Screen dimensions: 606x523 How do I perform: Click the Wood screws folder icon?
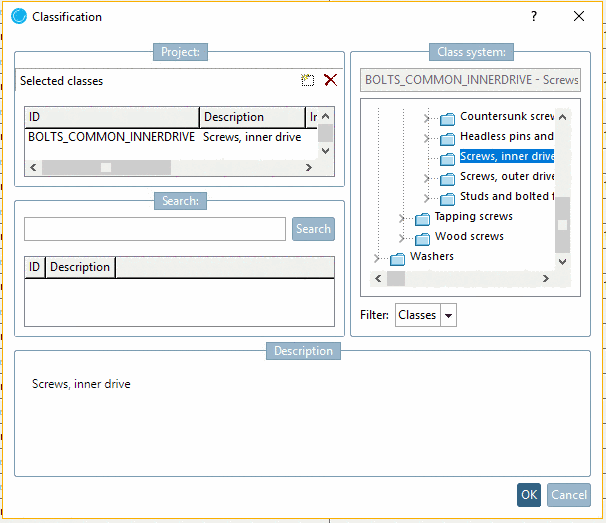[x=423, y=238]
